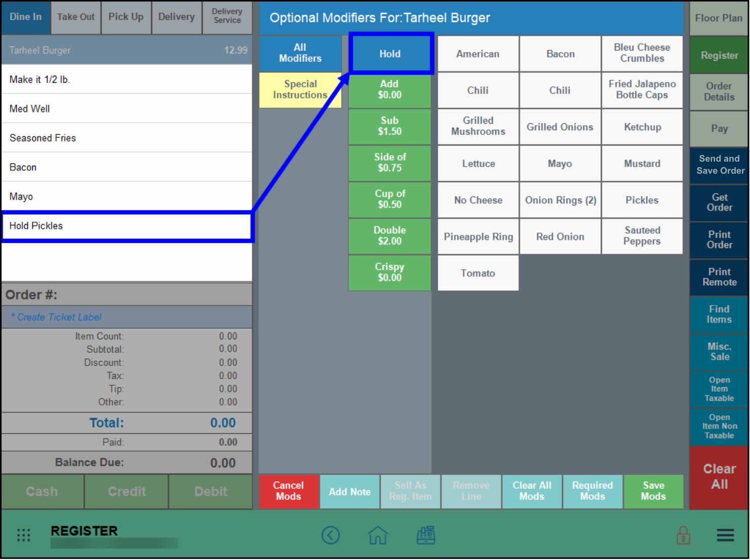Open the hamburger menu at bottom right

(x=725, y=535)
